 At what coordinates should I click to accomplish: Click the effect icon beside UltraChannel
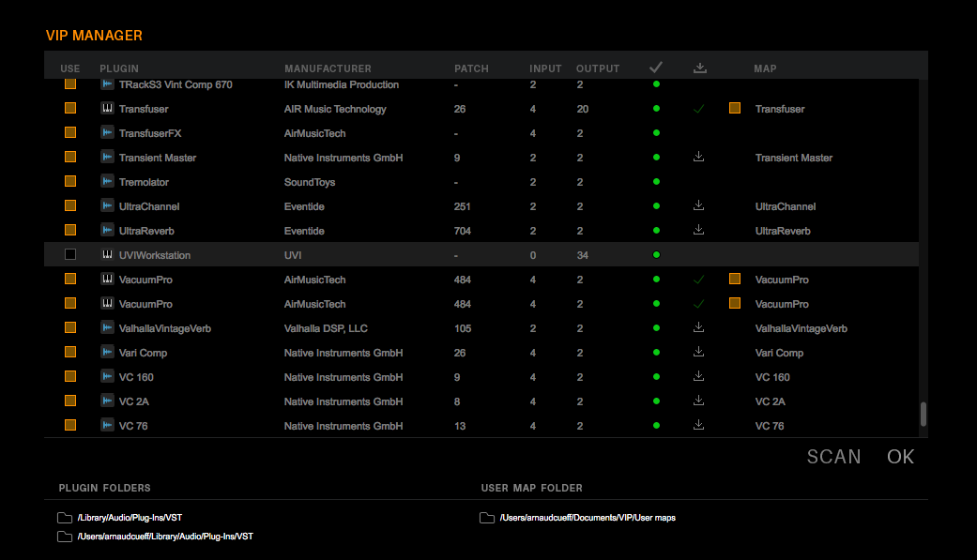(107, 205)
